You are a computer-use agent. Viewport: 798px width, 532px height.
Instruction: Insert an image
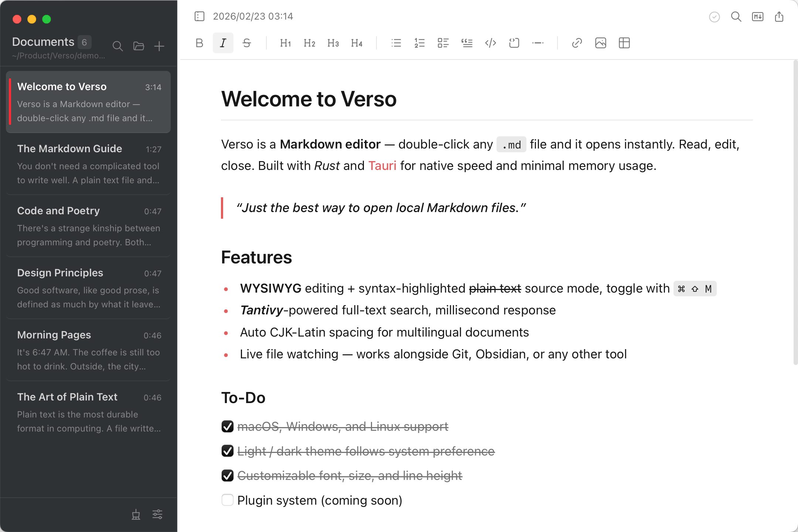pos(600,43)
